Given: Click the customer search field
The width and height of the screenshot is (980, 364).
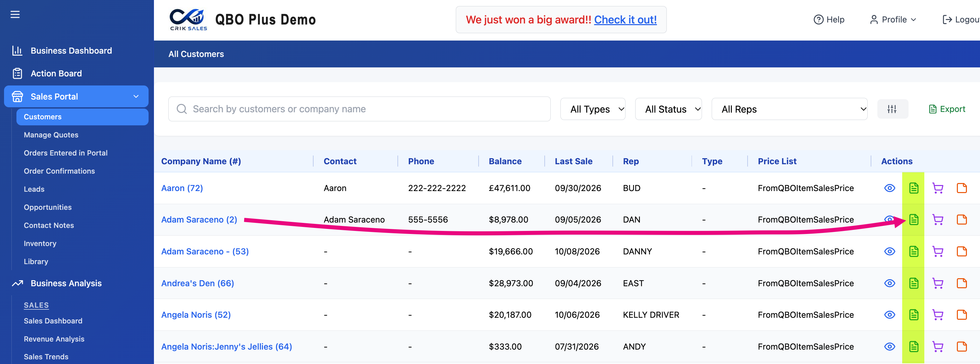Looking at the screenshot, I should [359, 109].
